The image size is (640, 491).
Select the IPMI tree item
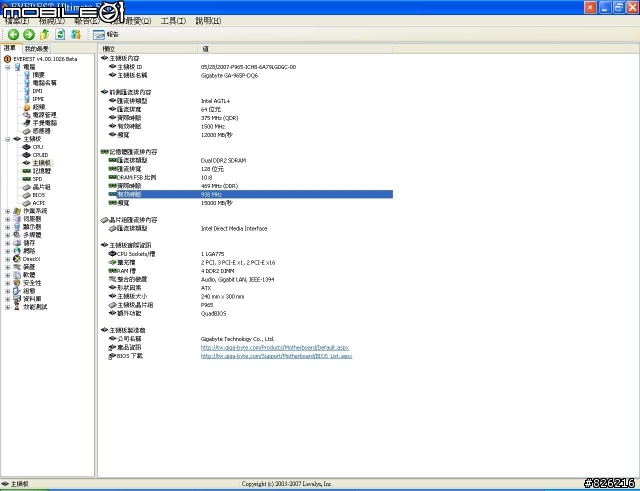pyautogui.click(x=38, y=99)
